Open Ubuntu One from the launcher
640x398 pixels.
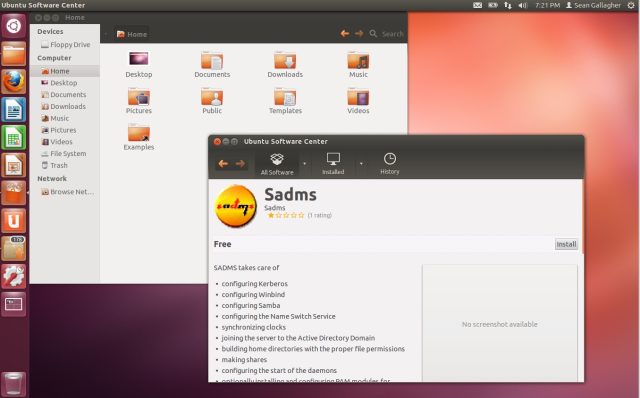click(x=14, y=221)
